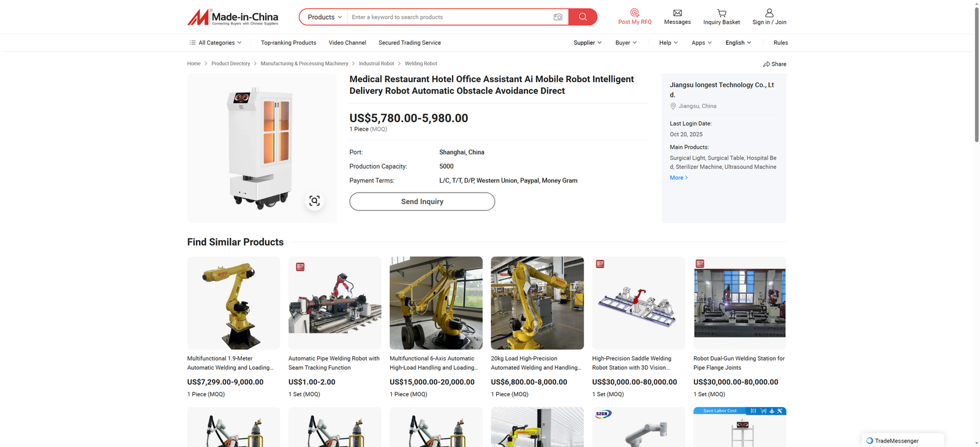Expand the All Categories menu

pos(216,43)
